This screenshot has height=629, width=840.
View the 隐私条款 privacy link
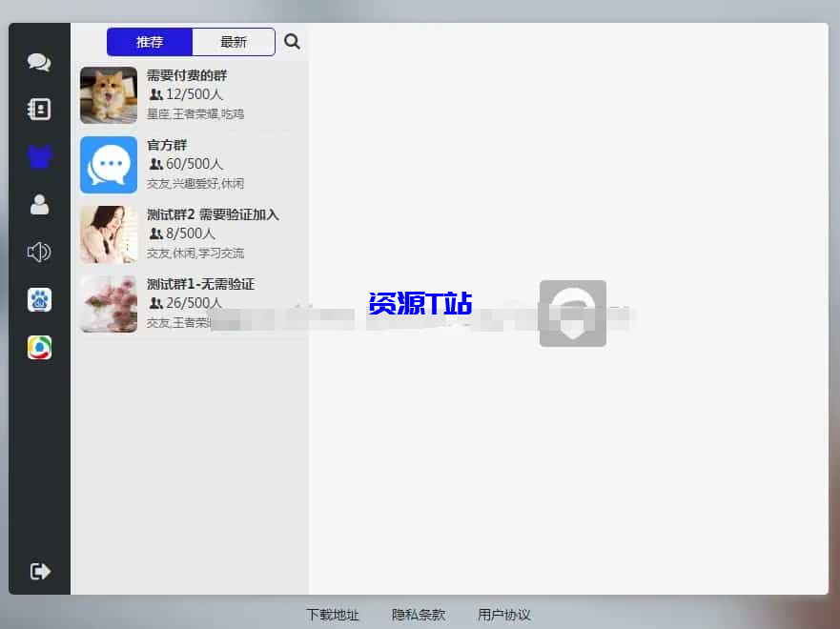[x=418, y=615]
